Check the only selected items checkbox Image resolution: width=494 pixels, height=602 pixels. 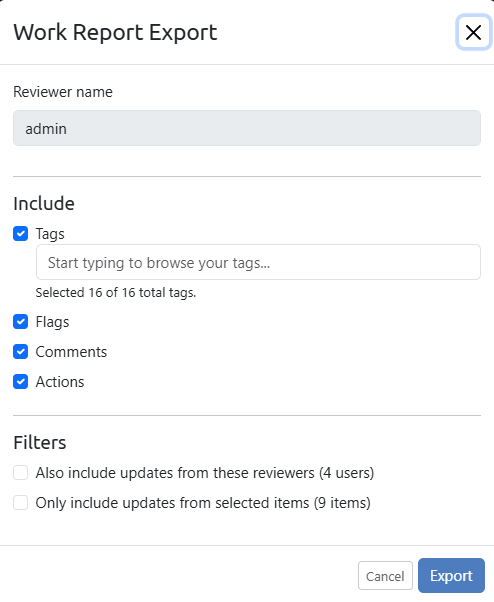pyautogui.click(x=21, y=503)
